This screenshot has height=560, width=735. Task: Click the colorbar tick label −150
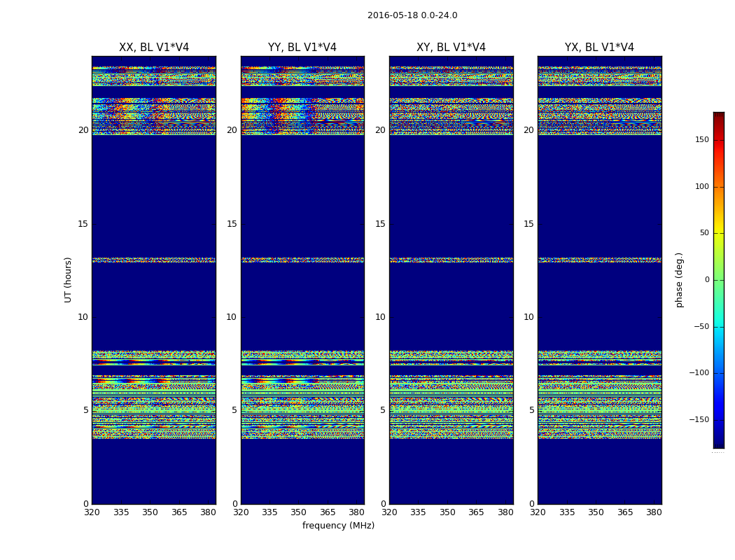(x=699, y=420)
